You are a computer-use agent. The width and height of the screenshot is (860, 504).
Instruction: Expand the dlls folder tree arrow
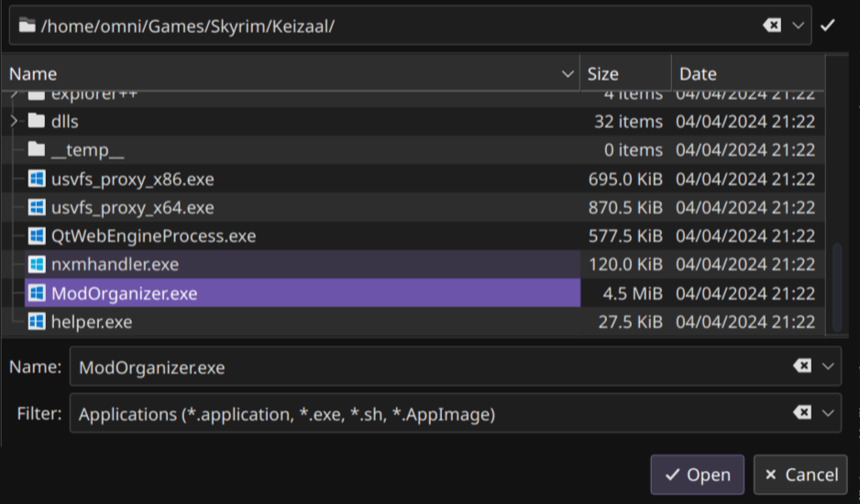15,121
